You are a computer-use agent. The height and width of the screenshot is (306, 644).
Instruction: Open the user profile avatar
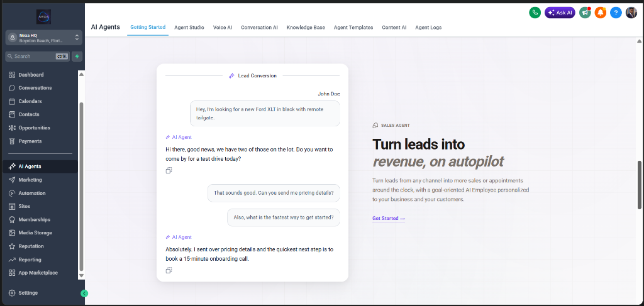point(631,13)
